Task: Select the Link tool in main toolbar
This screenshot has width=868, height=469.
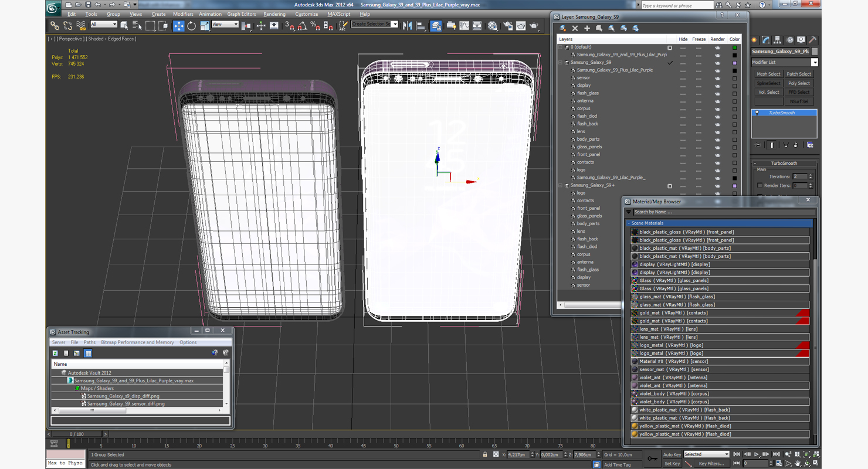Action: (55, 25)
